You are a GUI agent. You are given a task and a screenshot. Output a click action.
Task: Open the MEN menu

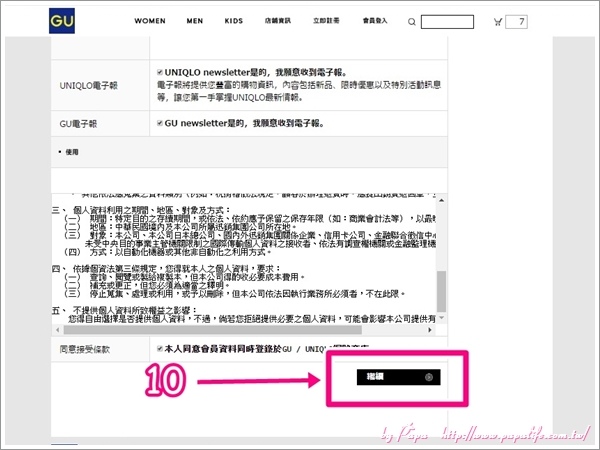click(x=195, y=21)
